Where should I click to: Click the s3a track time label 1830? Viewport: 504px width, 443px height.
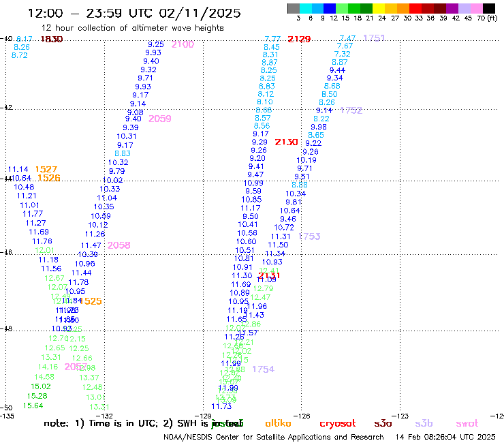click(52, 40)
